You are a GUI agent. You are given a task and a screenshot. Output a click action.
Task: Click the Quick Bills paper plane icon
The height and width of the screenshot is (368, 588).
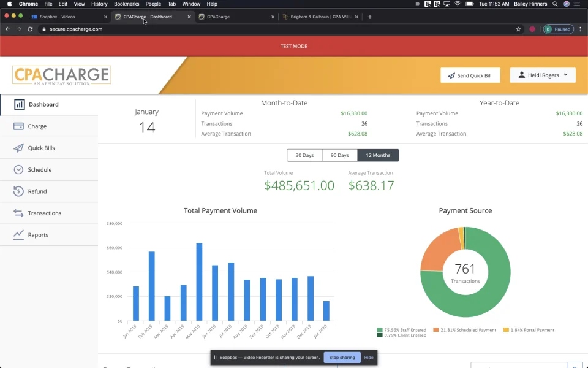click(x=18, y=148)
